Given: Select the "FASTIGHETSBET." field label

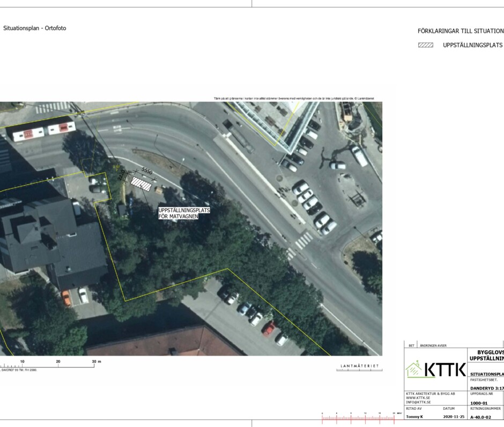Looking at the screenshot, I should tap(484, 380).
